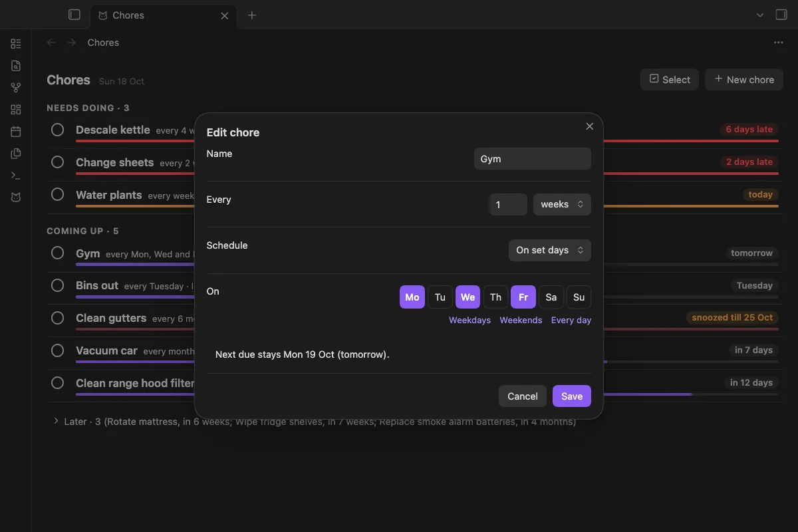
Task: Navigate back with the left arrow
Action: tap(51, 43)
